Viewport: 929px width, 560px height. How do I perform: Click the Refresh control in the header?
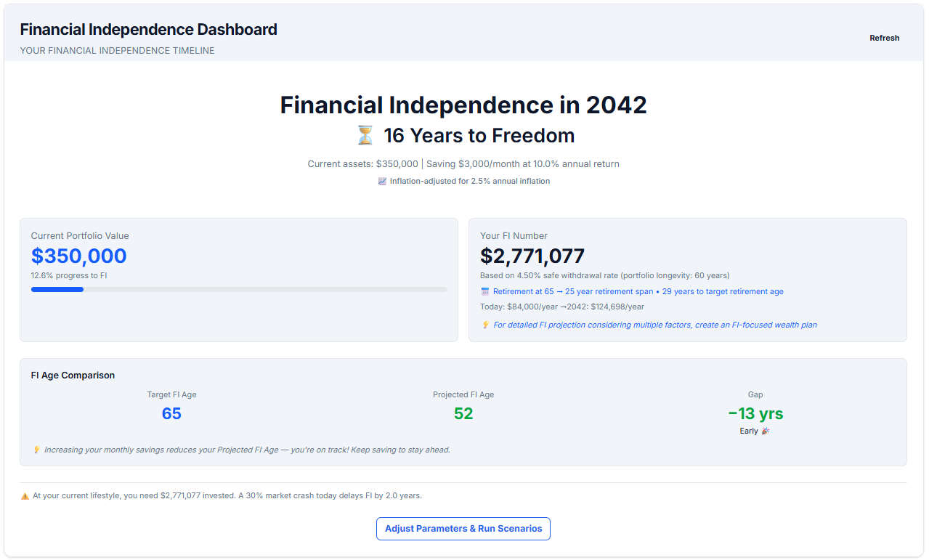pos(884,38)
